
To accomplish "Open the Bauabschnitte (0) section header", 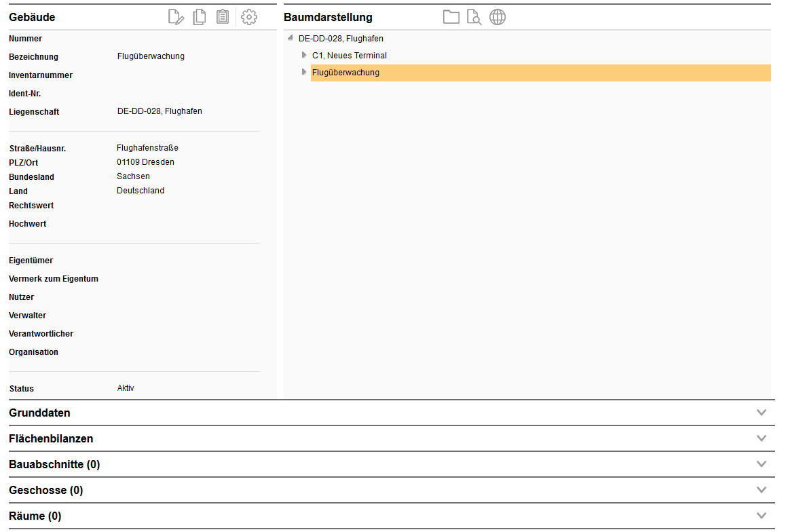I will (54, 464).
